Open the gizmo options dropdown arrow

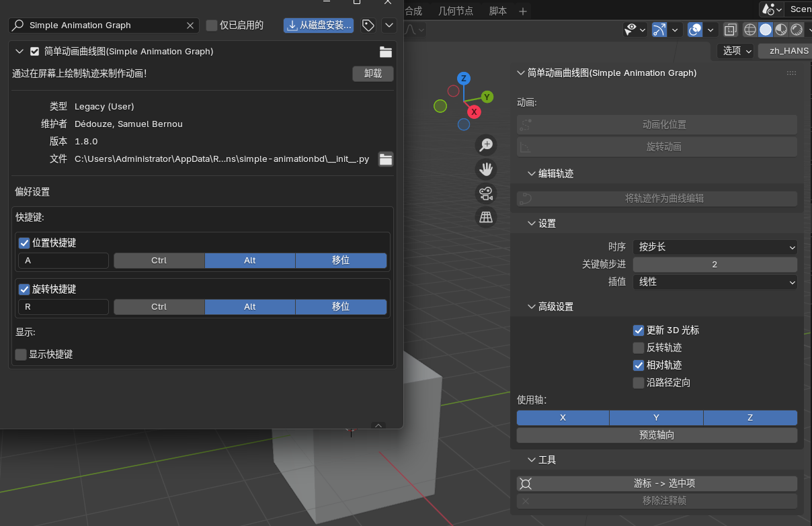[x=676, y=30]
